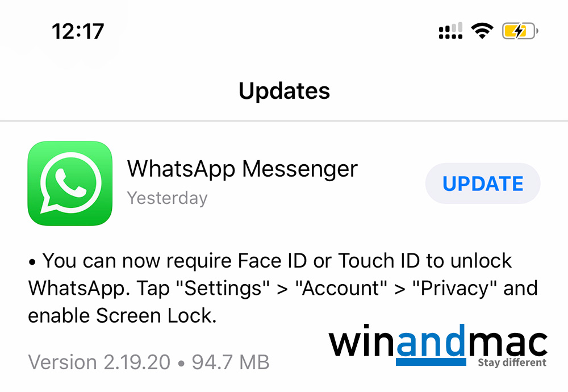Viewport: 568px width, 392px height.
Task: Tap the word Messenger in app name
Action: pyautogui.click(x=300, y=169)
